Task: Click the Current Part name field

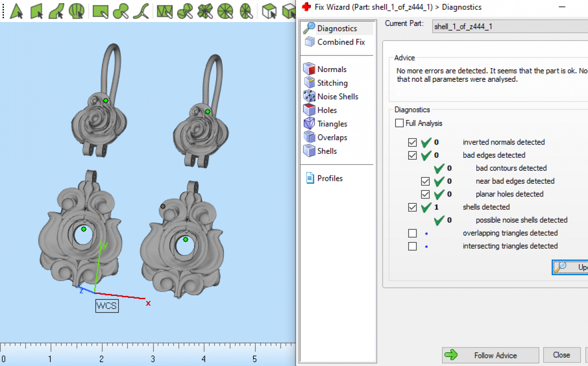Action: pos(510,26)
